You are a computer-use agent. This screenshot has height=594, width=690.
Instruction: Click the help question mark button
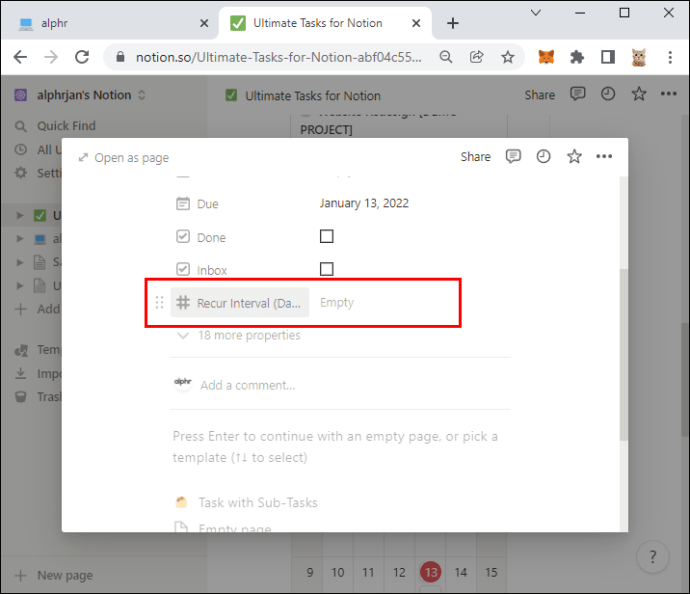coord(653,557)
